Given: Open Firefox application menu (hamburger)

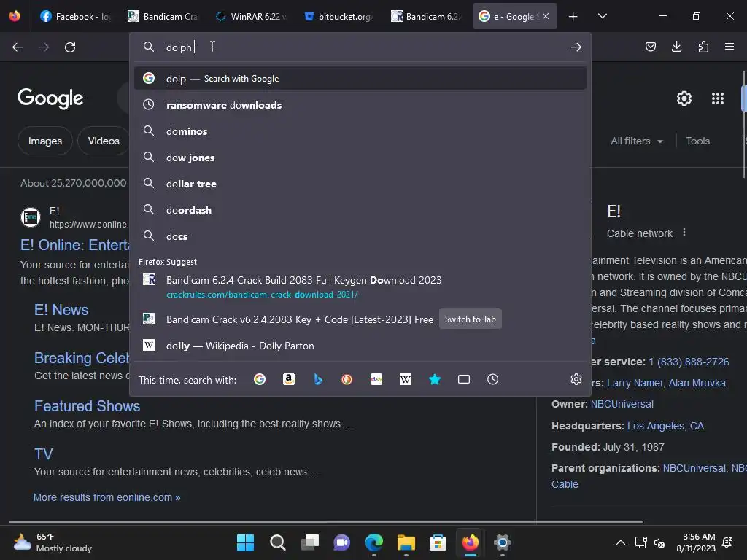Looking at the screenshot, I should [x=729, y=47].
